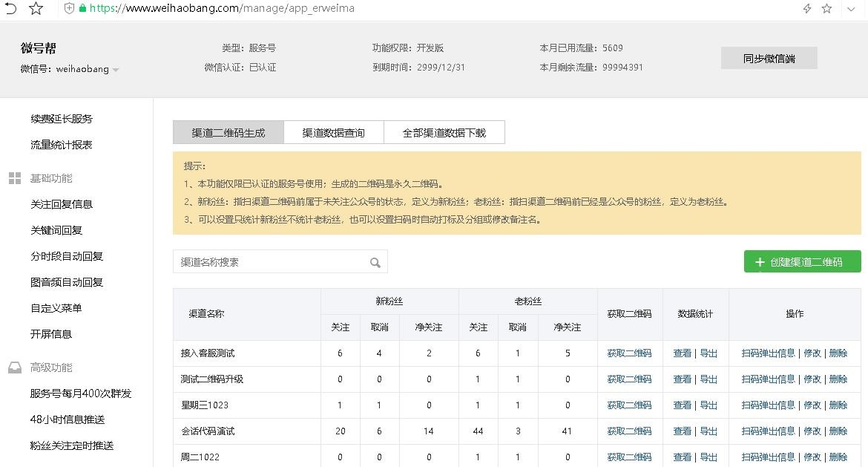Click the 高级功能 inbox icon in sidebar
Screen dimensions: 868x467
15,368
